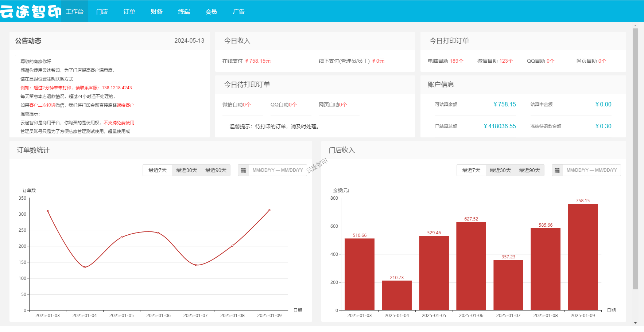This screenshot has height=332, width=644.
Task: Open the 工作台 menu tab
Action: 75,11
